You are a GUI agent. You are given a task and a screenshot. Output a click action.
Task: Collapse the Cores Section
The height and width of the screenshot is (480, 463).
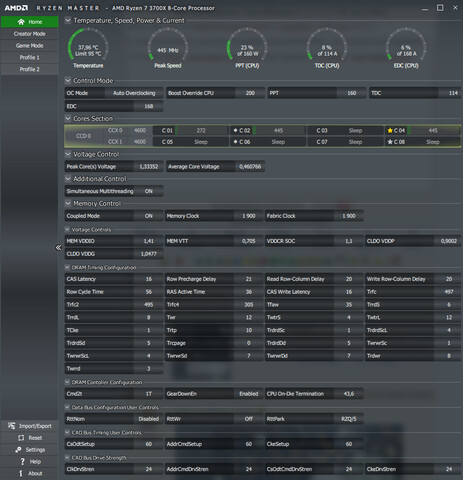pyautogui.click(x=68, y=118)
